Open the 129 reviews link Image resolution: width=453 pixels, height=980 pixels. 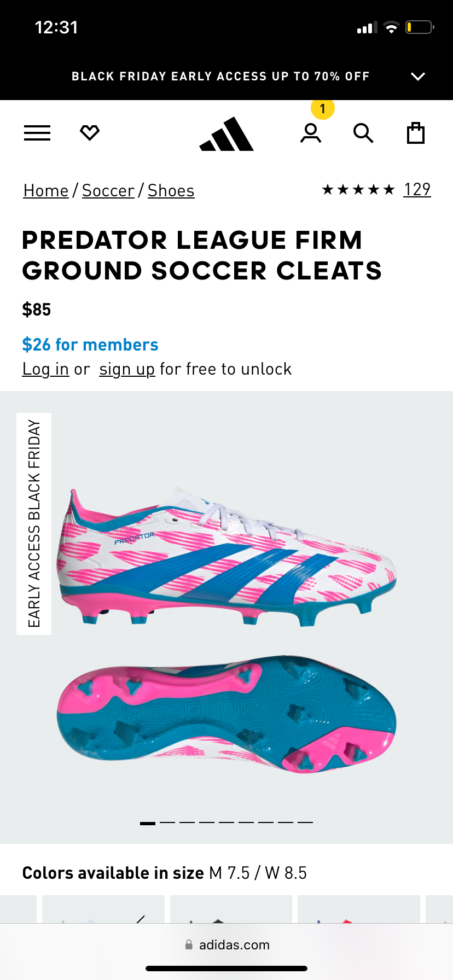(417, 189)
